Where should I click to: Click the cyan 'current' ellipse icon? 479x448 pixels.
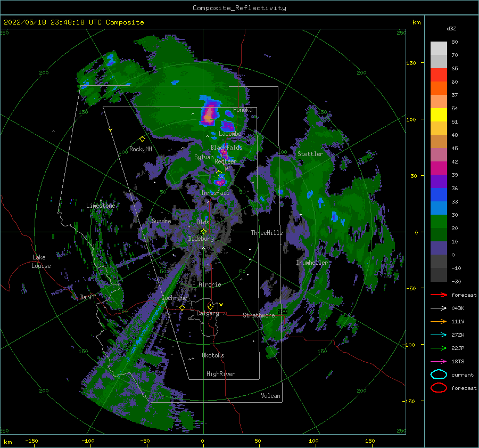coord(439,374)
